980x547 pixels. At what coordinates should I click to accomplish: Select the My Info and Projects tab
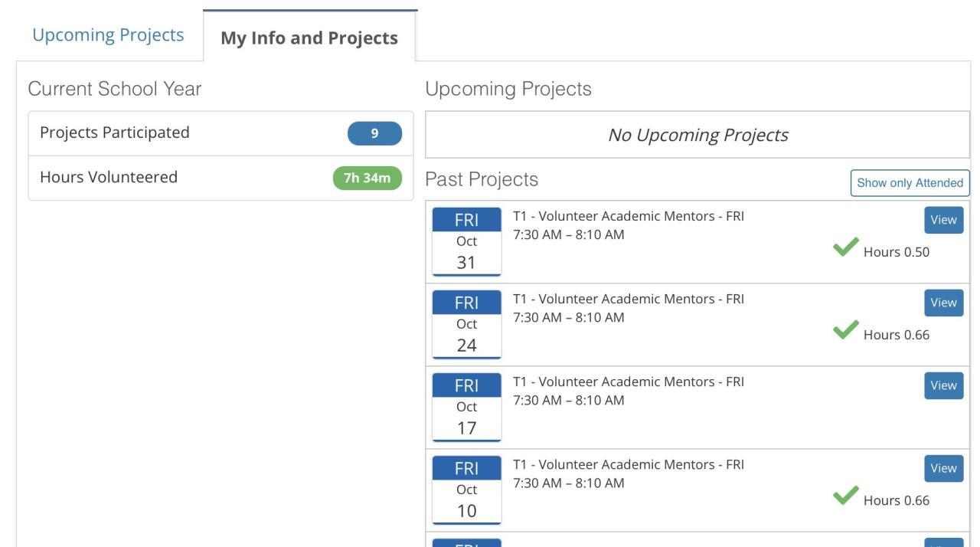(x=309, y=38)
